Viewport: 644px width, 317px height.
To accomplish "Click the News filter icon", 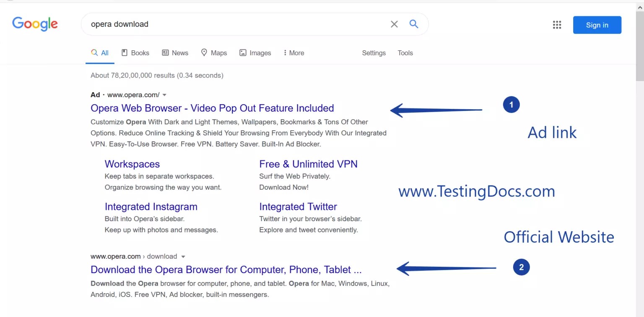I will (165, 52).
